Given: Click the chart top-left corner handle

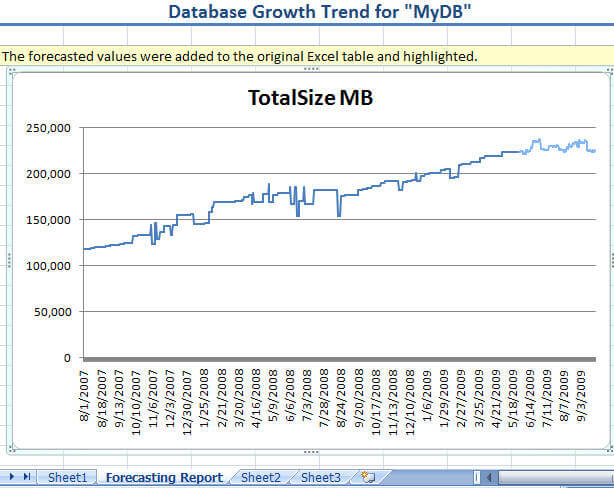Looking at the screenshot, I should coord(12,71).
